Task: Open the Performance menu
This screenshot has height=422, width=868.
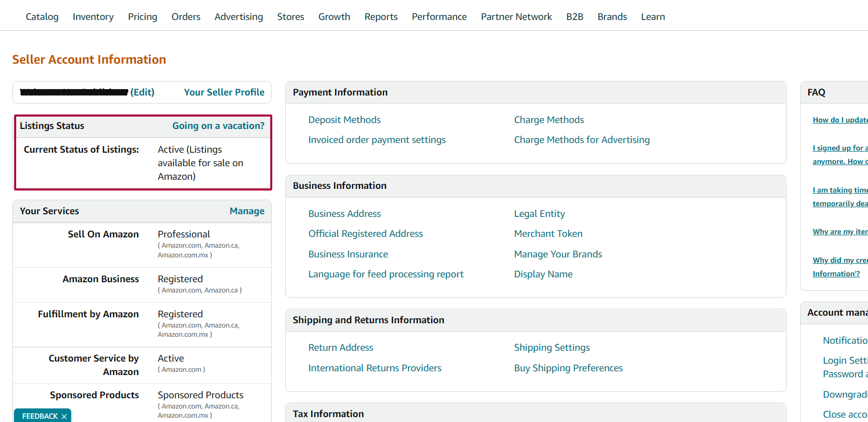Action: (x=439, y=17)
